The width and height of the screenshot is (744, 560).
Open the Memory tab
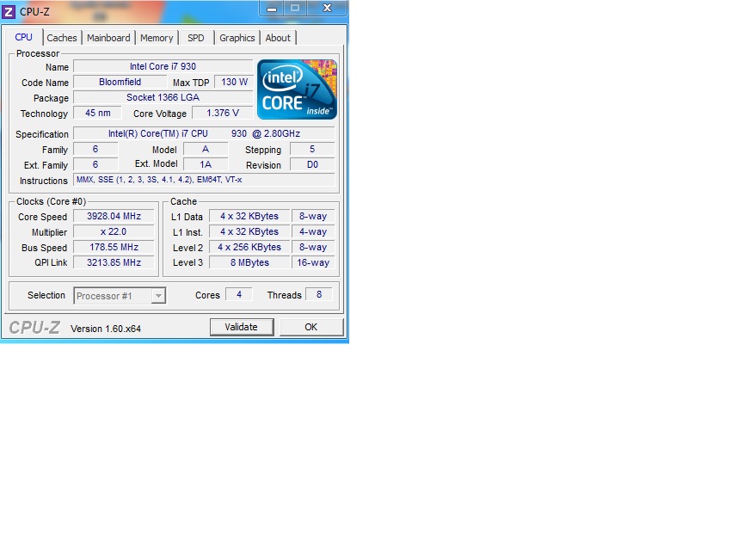tap(157, 38)
